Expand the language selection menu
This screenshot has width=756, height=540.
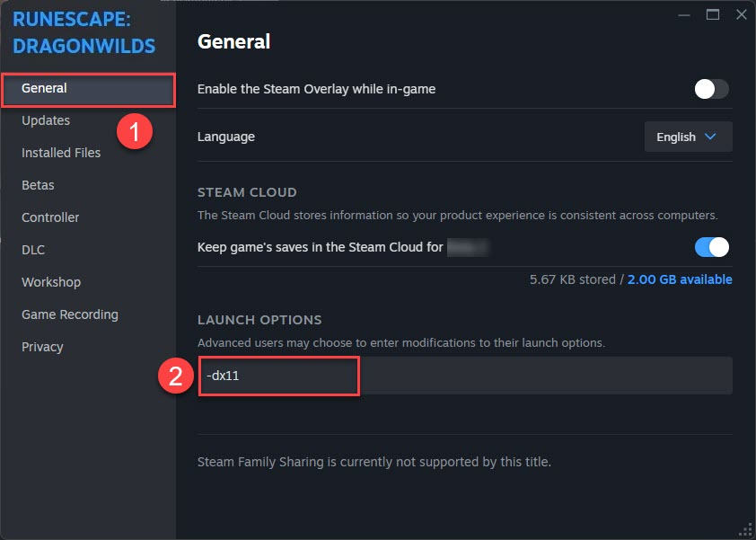[688, 137]
